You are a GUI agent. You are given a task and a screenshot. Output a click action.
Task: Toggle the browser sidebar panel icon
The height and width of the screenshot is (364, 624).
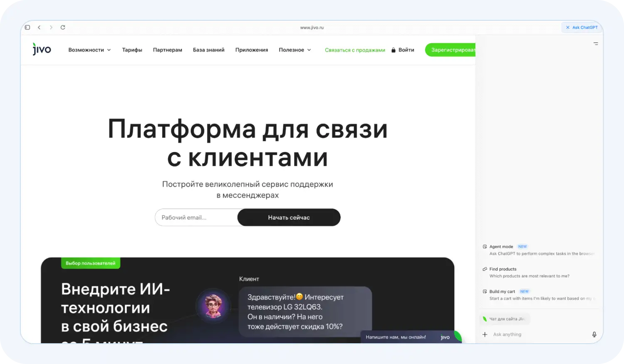pyautogui.click(x=27, y=27)
